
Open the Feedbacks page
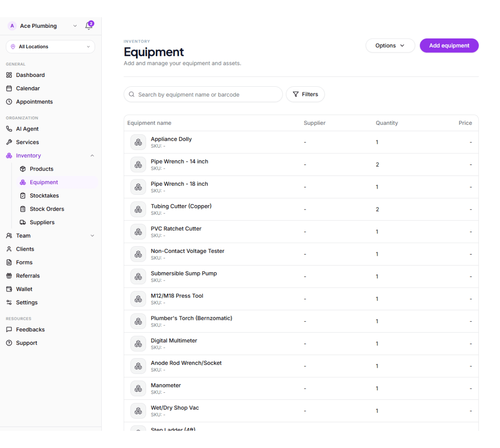[30, 330]
